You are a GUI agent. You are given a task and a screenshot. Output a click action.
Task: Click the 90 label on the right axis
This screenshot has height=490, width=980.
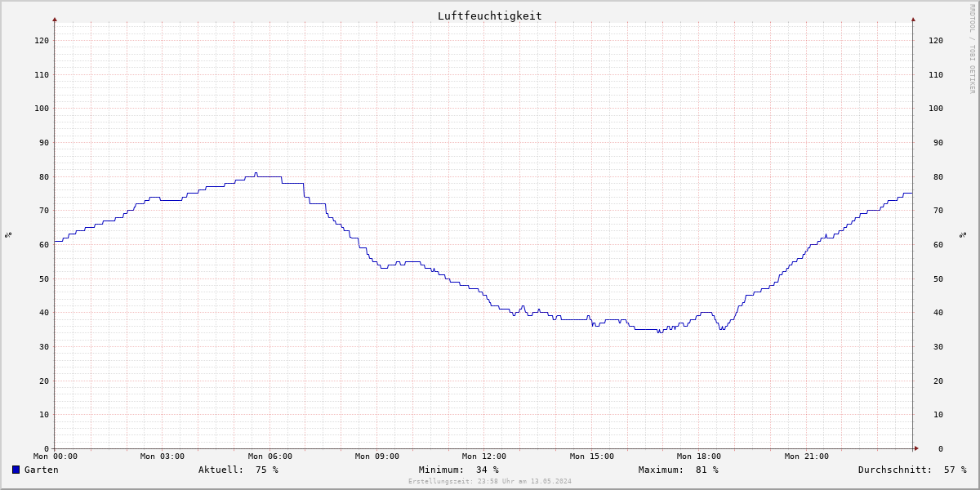938,142
